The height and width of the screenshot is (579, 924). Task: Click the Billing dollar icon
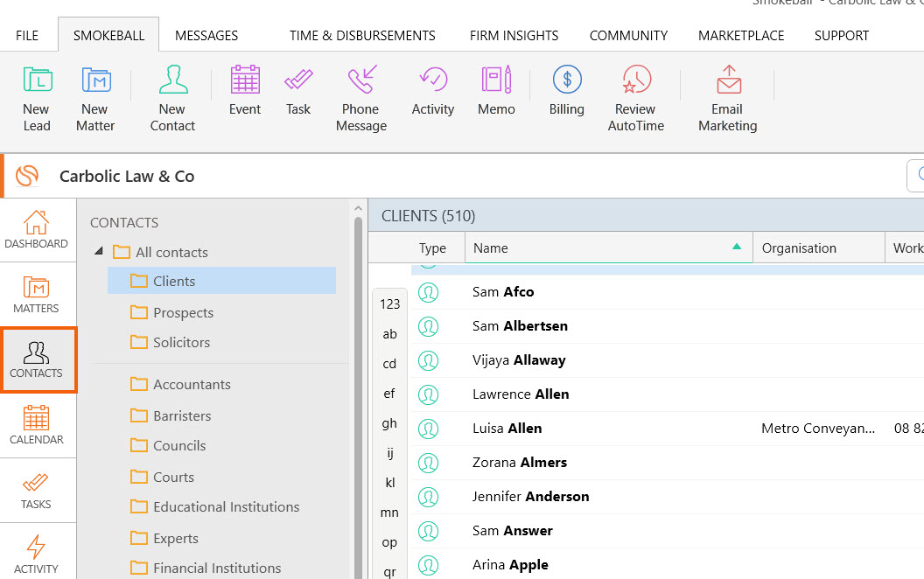pos(567,81)
